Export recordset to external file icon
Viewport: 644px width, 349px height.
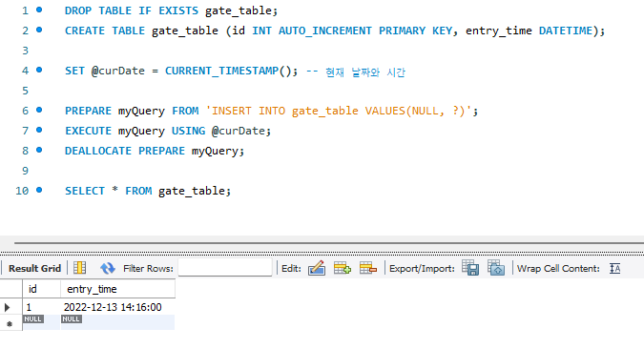470,268
